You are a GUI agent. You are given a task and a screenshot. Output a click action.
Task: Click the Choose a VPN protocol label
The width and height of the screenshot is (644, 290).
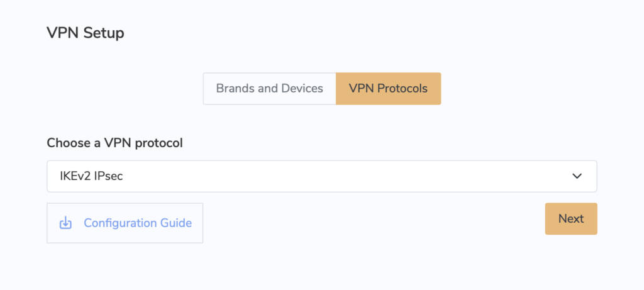(x=114, y=143)
